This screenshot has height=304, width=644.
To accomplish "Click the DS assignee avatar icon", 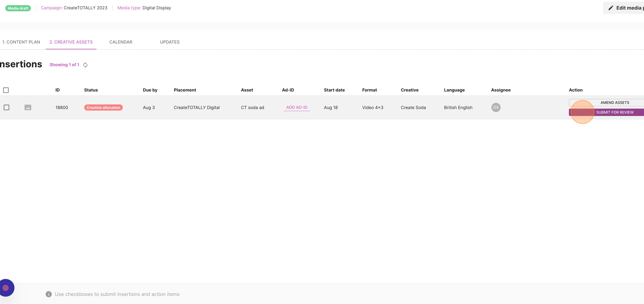I will (x=496, y=107).
